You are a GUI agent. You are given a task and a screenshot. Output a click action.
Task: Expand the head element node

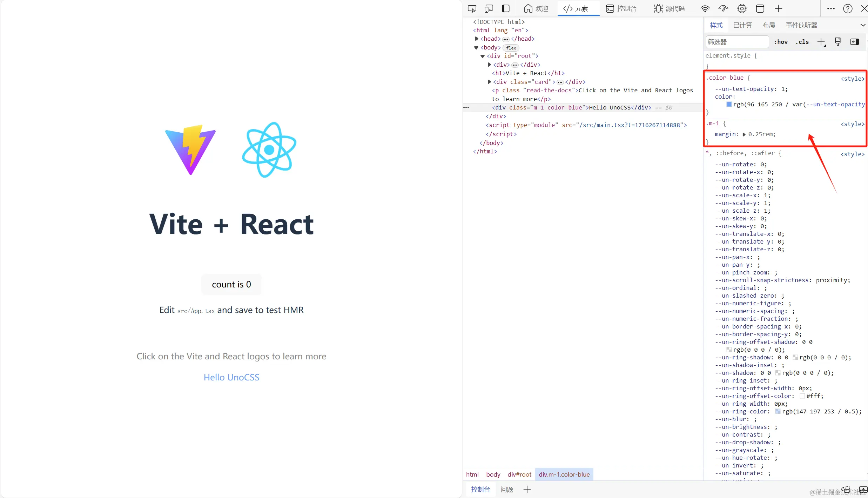[x=477, y=39]
